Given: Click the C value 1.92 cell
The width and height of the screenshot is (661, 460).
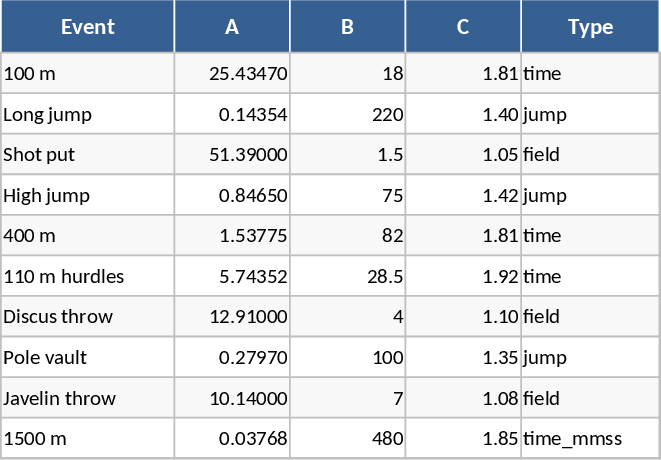Looking at the screenshot, I should (x=463, y=277).
